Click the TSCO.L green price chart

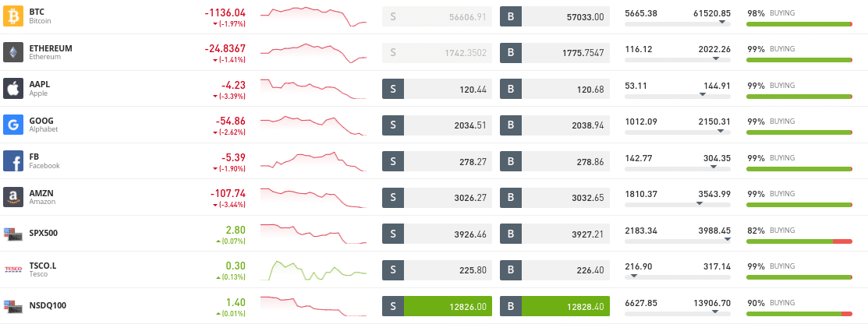click(314, 269)
